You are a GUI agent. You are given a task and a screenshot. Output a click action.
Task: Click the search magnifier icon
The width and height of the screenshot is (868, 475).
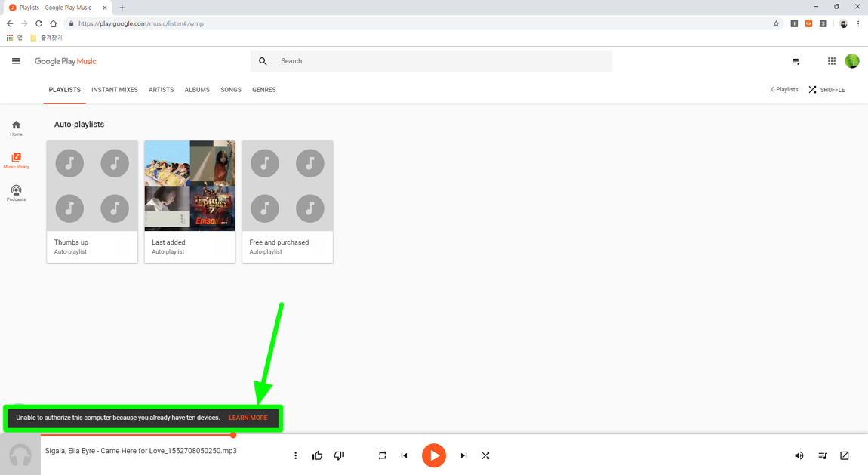(263, 61)
